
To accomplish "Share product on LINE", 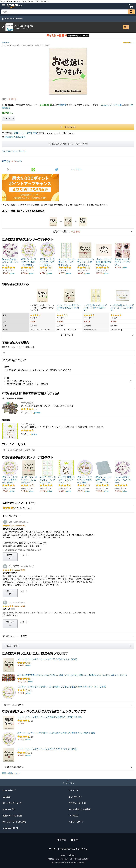I will tap(33, 169).
